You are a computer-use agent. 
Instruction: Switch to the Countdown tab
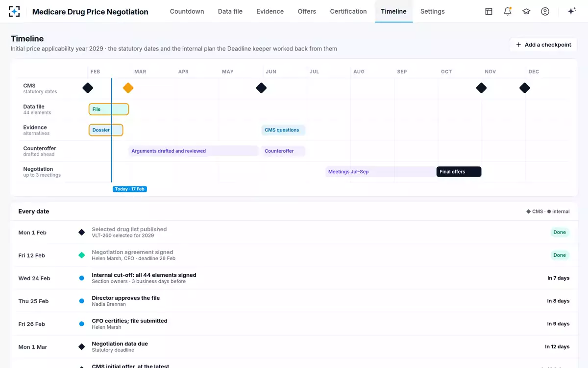187,11
